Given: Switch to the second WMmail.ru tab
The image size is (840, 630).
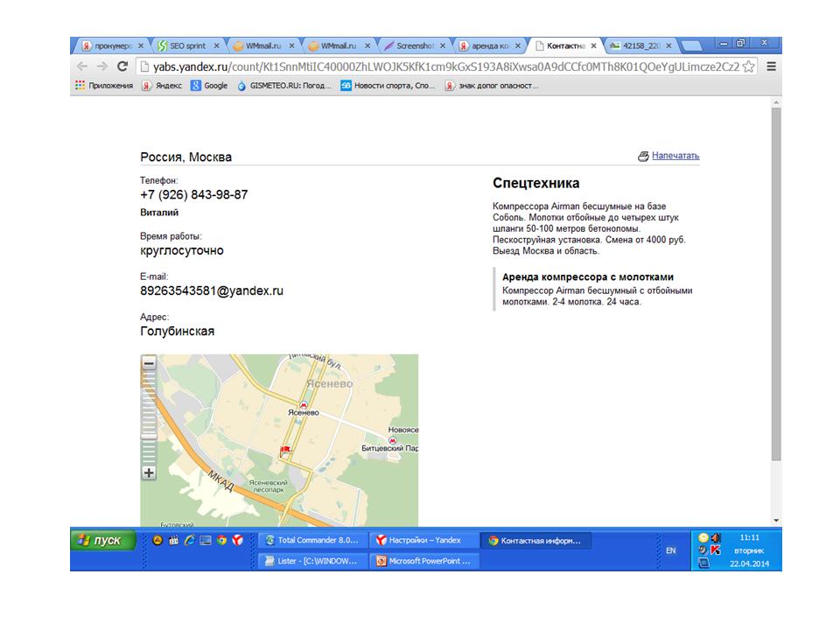Looking at the screenshot, I should click(x=339, y=46).
